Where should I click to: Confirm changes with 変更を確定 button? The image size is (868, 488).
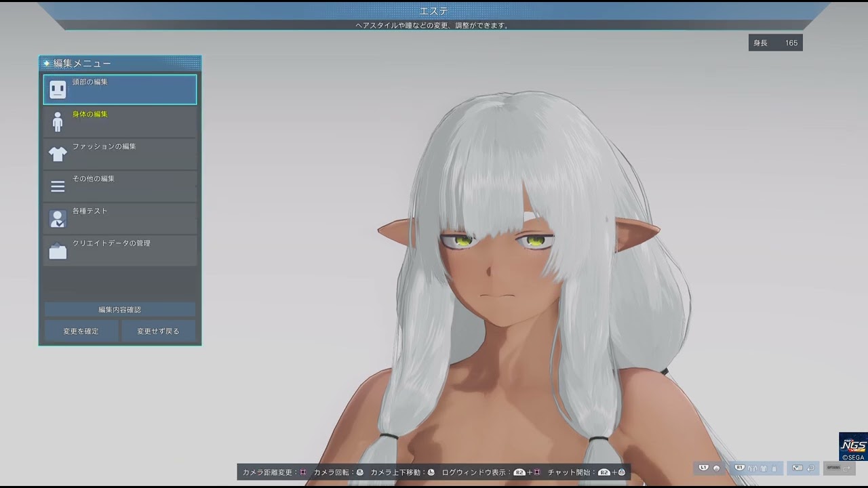click(81, 331)
